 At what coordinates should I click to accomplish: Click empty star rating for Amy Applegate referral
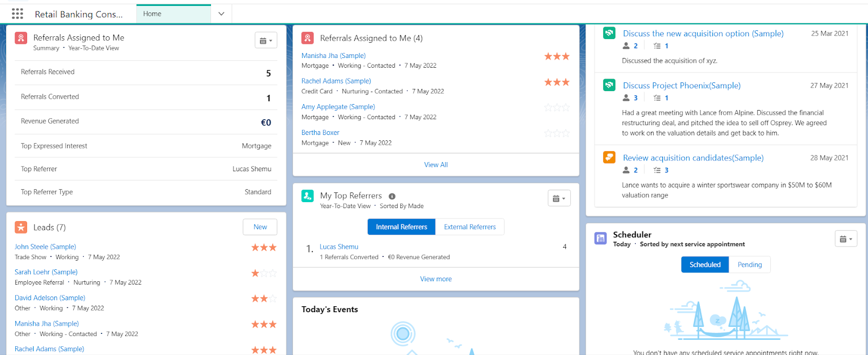[x=557, y=108]
